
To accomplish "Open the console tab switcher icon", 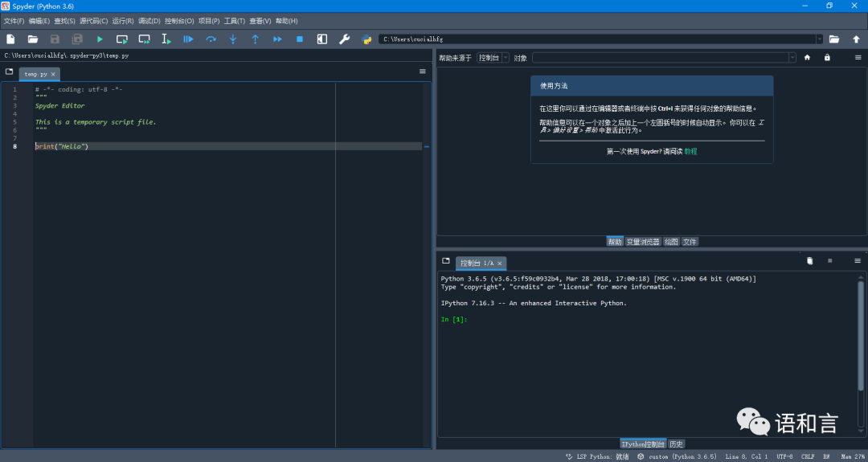I will coord(445,260).
